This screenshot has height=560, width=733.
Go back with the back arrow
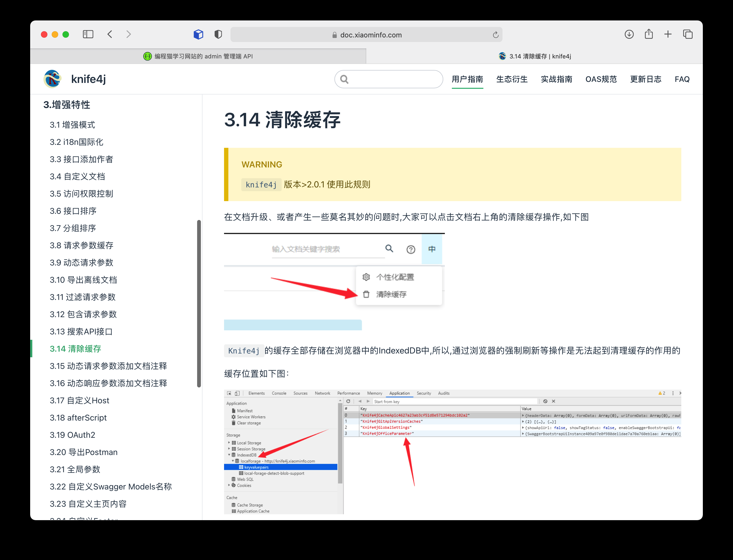pyautogui.click(x=110, y=34)
